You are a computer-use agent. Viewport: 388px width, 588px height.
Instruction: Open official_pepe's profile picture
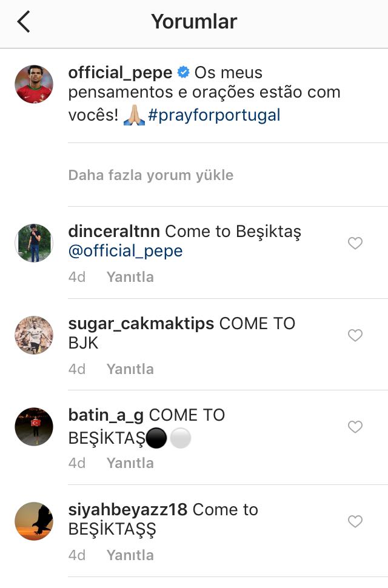34,84
